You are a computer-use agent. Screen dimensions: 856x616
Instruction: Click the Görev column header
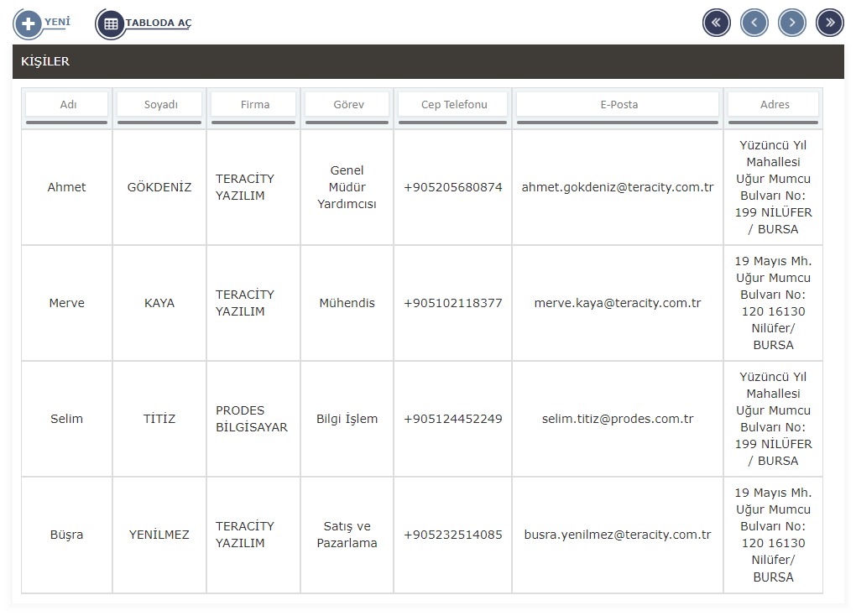347,105
